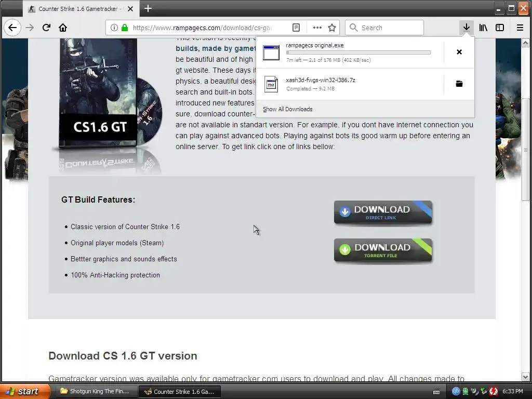Viewport: 532px width, 399px height.
Task: Open xash3d-fwgs-win32-i386.7z completed download
Action: [350, 84]
